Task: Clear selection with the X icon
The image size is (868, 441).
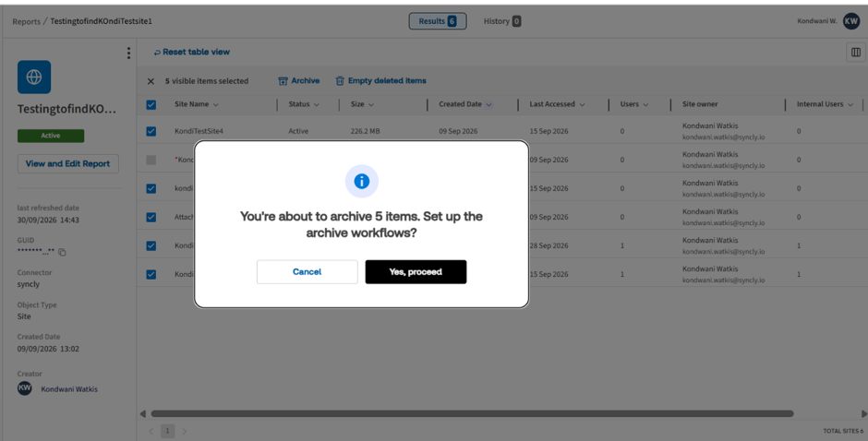Action: 151,81
